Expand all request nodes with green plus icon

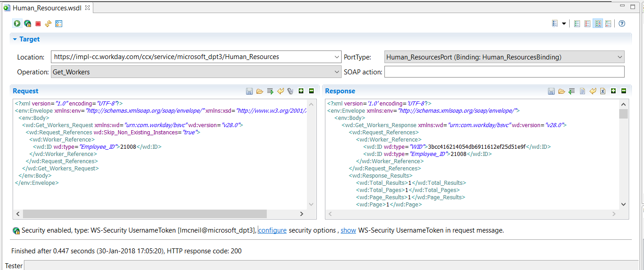[301, 91]
